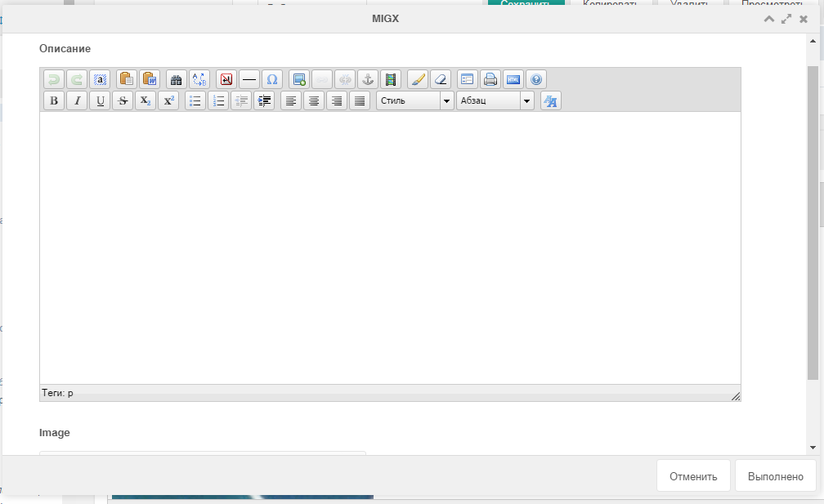Toggle bold formatting
This screenshot has height=504, width=824.
[x=54, y=100]
